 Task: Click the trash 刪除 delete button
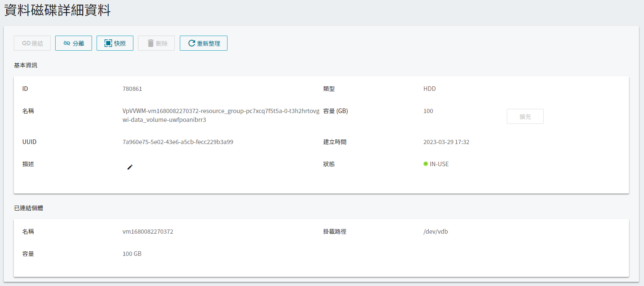156,43
